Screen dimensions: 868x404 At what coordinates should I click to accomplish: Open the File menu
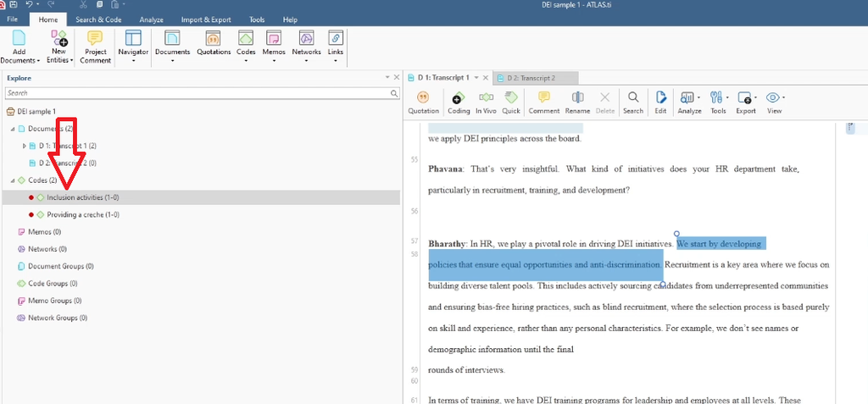point(13,19)
